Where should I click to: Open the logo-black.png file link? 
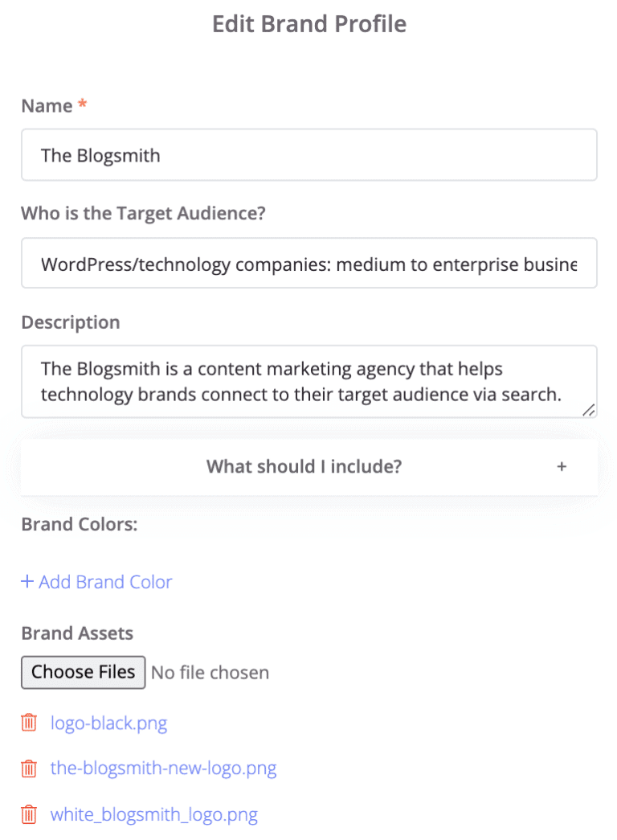[x=109, y=723]
